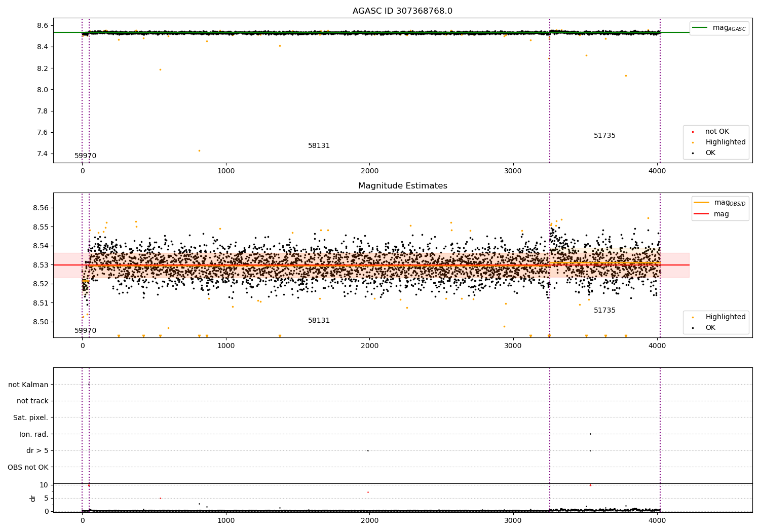
Task: Click the '58131' annotation in the top plot
Action: tap(319, 146)
